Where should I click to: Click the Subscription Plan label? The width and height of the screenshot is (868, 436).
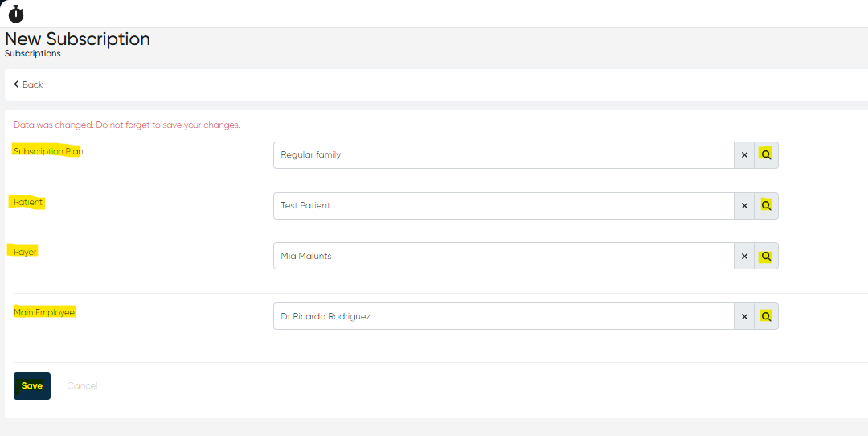point(48,151)
